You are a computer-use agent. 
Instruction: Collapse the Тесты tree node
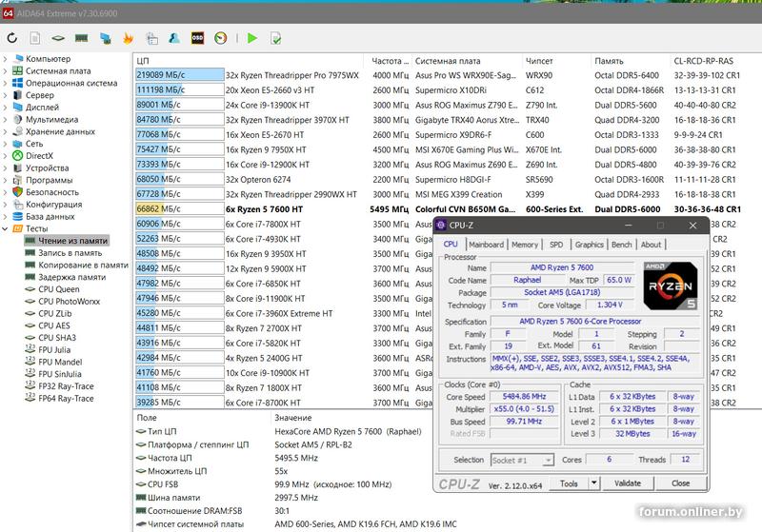coord(6,228)
